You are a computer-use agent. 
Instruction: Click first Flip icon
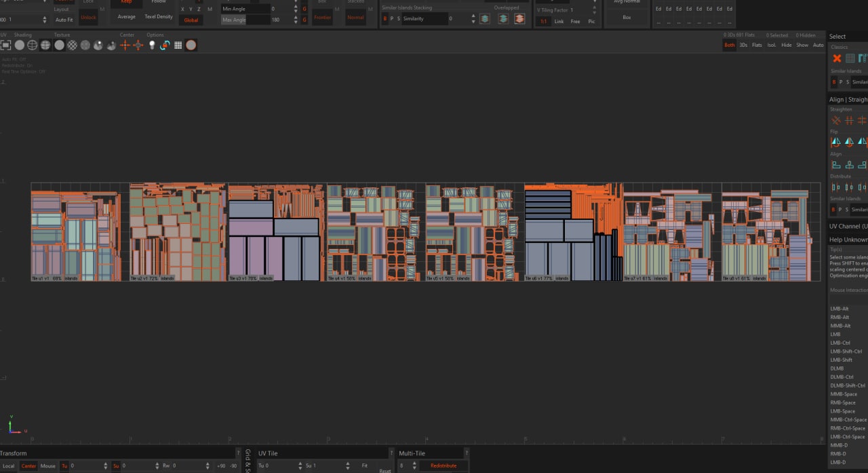(x=836, y=142)
